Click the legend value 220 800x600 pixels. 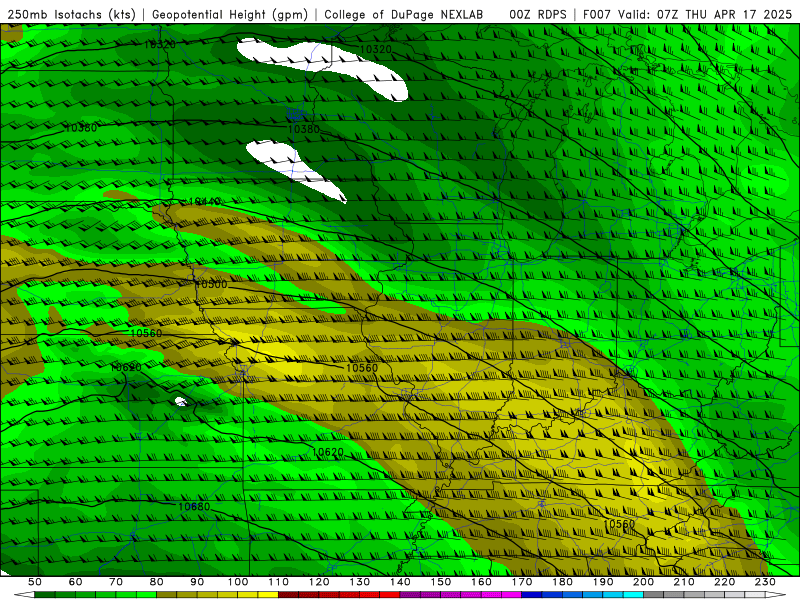tap(724, 582)
